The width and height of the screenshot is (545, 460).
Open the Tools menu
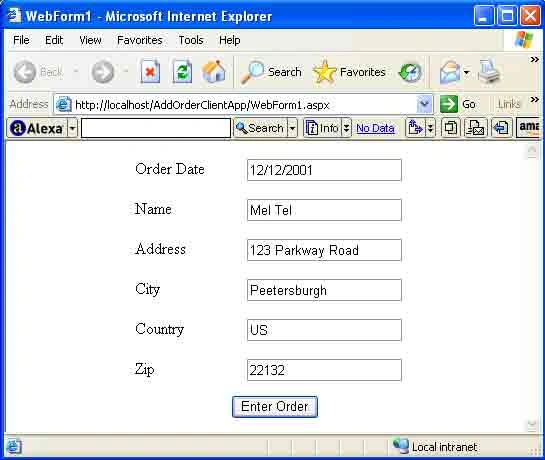191,40
